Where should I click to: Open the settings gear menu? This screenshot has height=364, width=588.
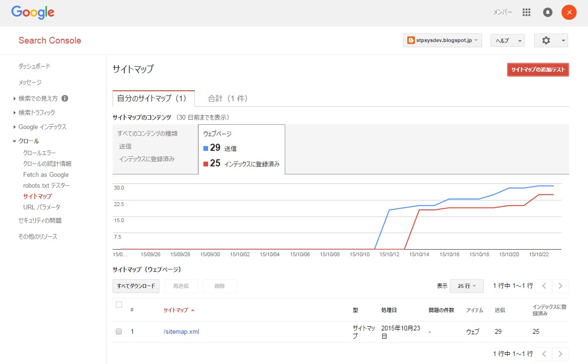point(551,41)
